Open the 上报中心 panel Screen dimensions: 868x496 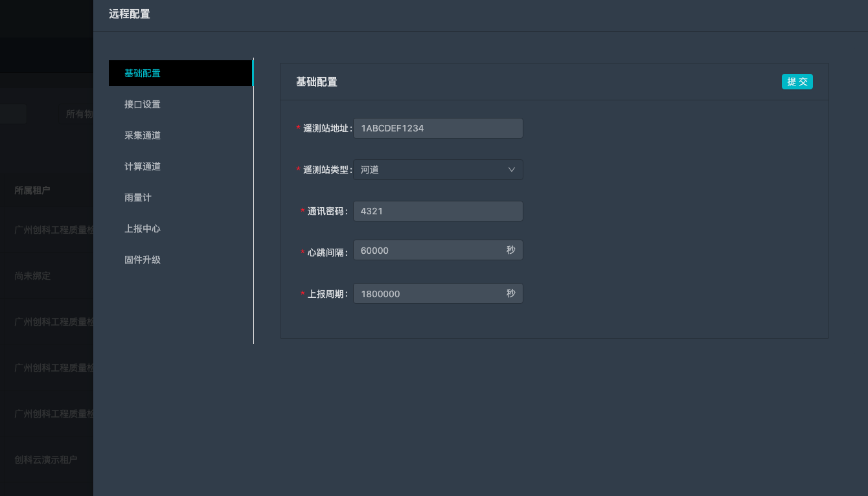pyautogui.click(x=144, y=228)
